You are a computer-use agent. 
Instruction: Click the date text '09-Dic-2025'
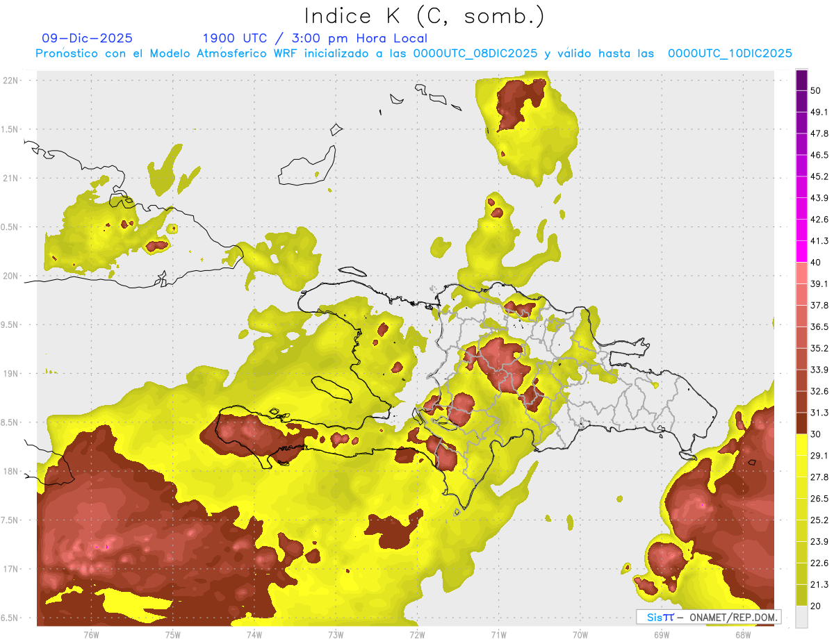click(x=88, y=38)
